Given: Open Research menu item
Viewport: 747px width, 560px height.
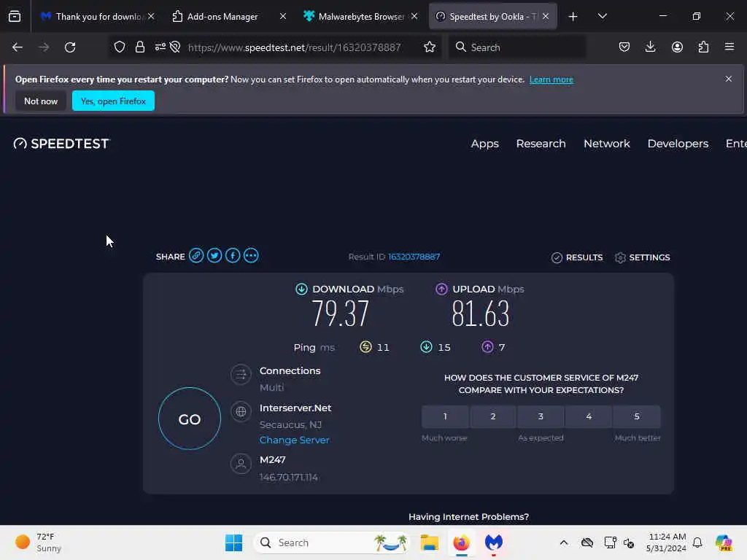Looking at the screenshot, I should point(541,144).
